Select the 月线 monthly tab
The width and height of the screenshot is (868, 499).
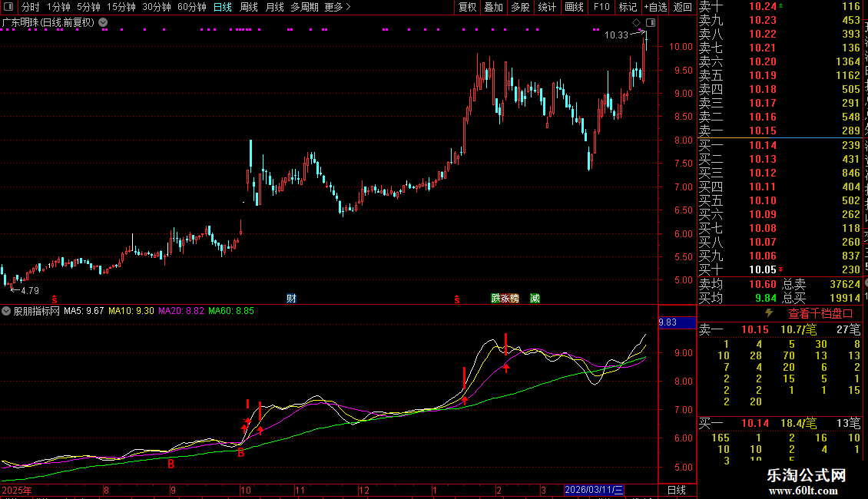click(274, 7)
